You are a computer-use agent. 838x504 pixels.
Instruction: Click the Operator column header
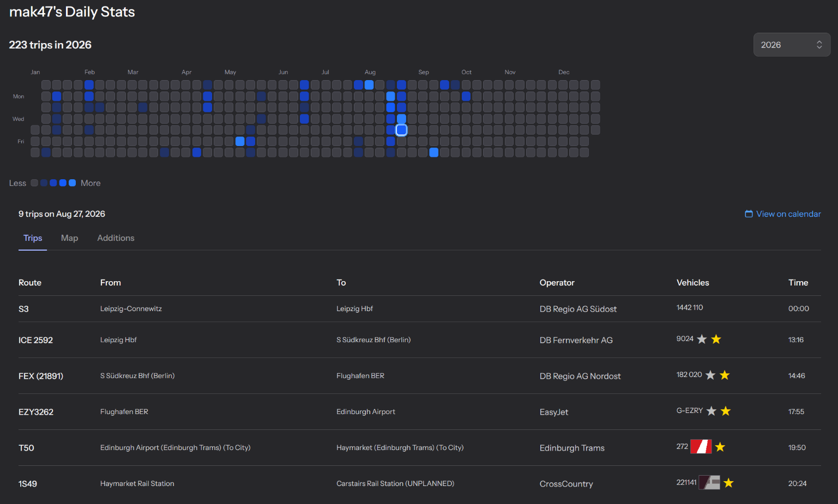(x=557, y=283)
